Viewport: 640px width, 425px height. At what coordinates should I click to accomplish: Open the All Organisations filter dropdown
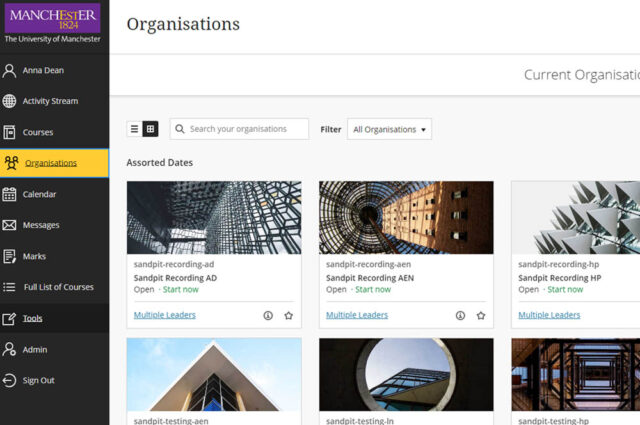389,129
